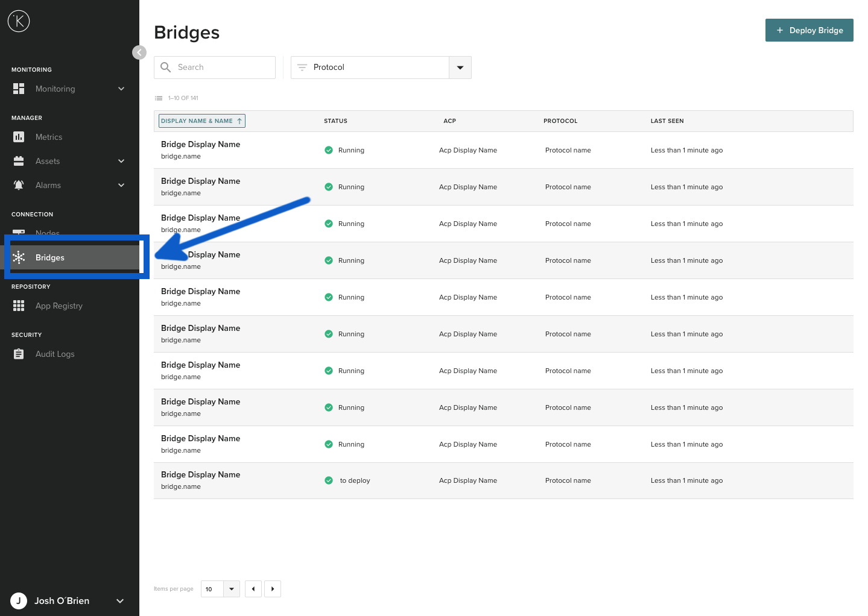
Task: Open Alarms via the bell icon
Action: [19, 185]
